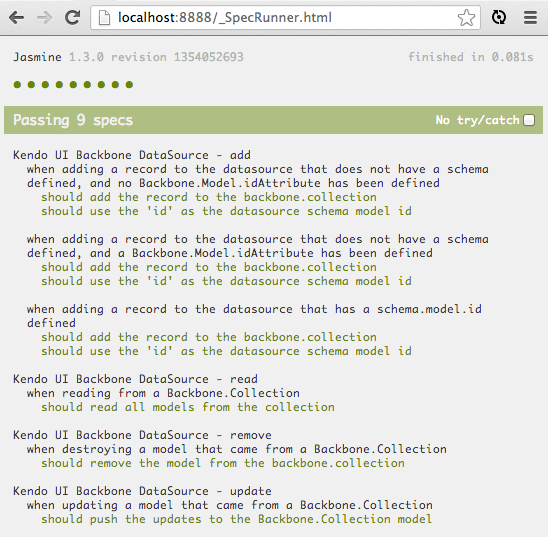Open the 'Kendo UI Backbone DataSource - remove' suite
Viewport: 548px width, 537px height.
tap(142, 435)
